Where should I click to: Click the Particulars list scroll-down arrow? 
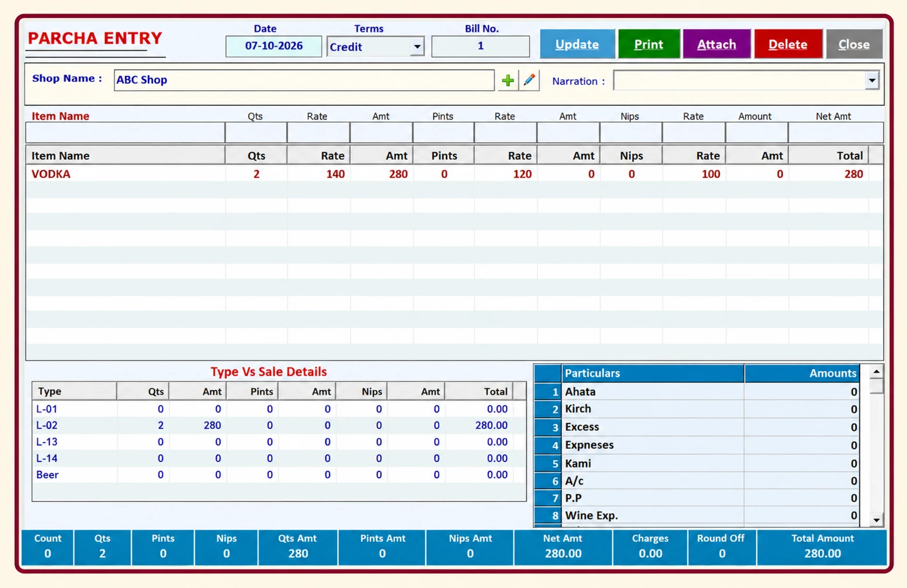pyautogui.click(x=876, y=520)
